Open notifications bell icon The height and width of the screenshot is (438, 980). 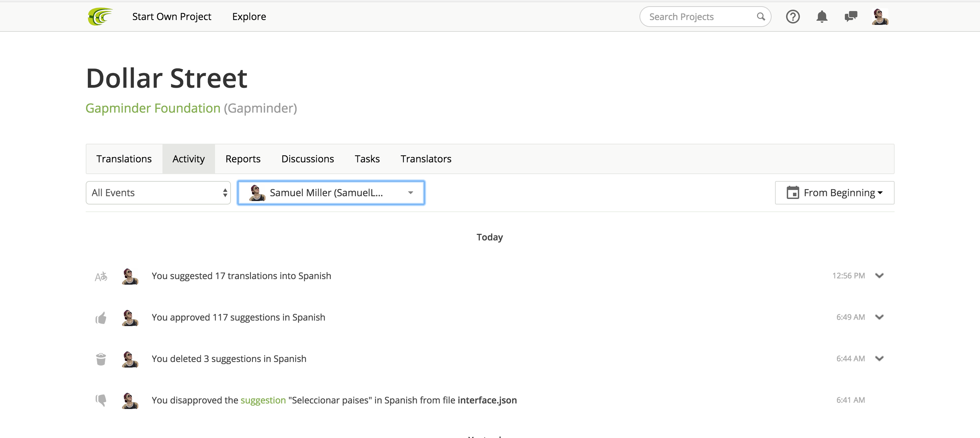pyautogui.click(x=822, y=17)
